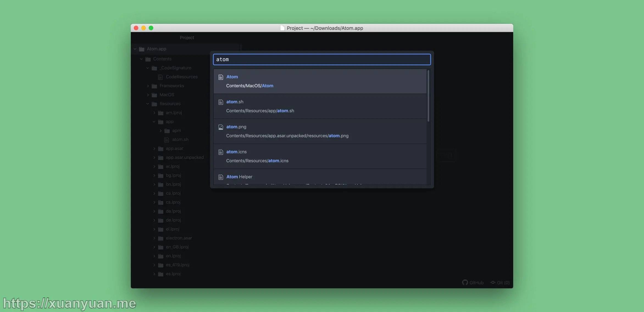Select electron.asar in tree
Image resolution: width=644 pixels, height=312 pixels.
coord(179,238)
